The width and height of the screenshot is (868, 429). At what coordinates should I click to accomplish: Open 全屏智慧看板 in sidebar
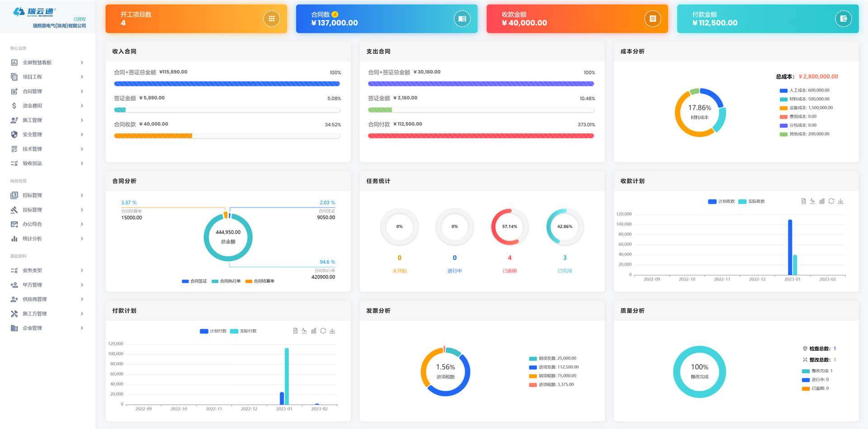point(37,63)
